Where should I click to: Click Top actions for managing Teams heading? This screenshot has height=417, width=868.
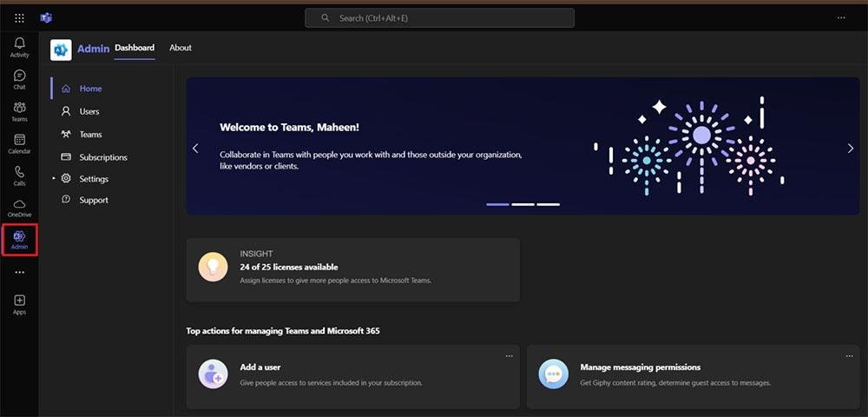[x=283, y=331]
